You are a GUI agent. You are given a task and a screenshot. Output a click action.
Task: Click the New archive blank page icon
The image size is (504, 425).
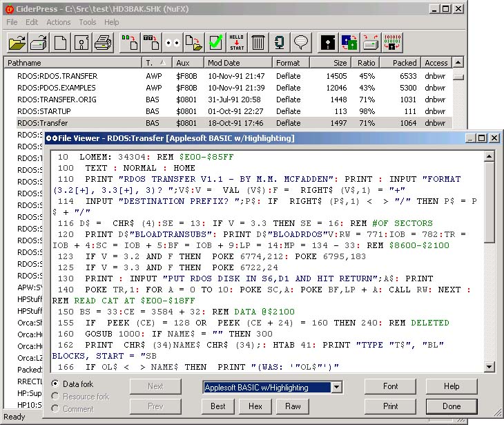(61, 42)
